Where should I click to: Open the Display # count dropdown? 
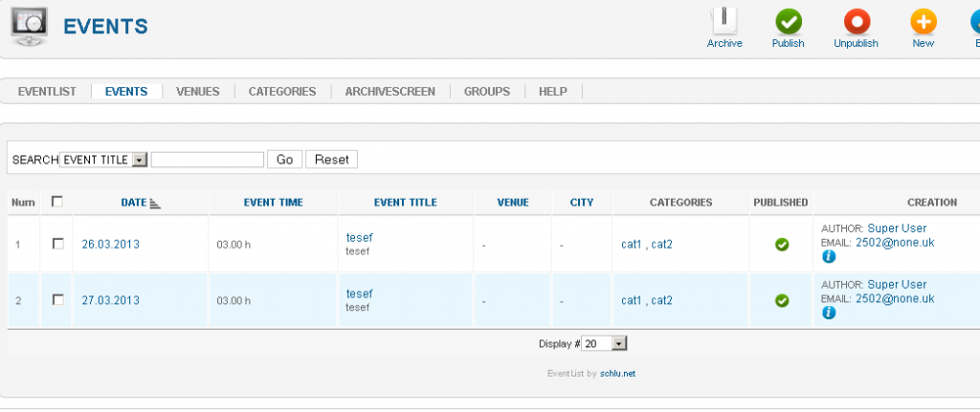pos(618,343)
